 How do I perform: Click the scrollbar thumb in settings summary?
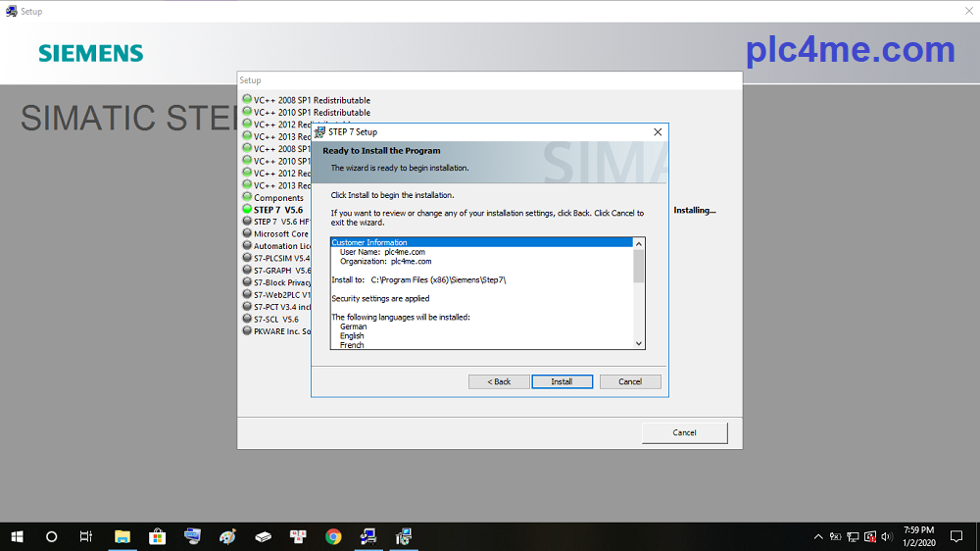tap(639, 266)
